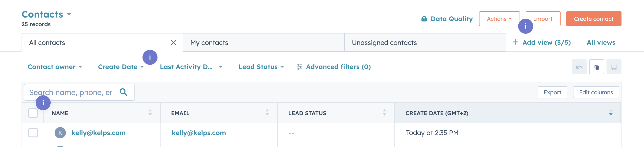This screenshot has height=147, width=644.
Task: Click the Export button
Action: pyautogui.click(x=552, y=92)
